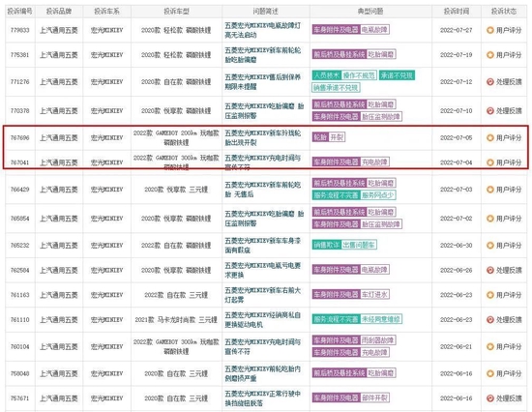Select the 销售承诺不兑现 tag in row 771276
Screen dimensions: 532x412
click(336, 88)
